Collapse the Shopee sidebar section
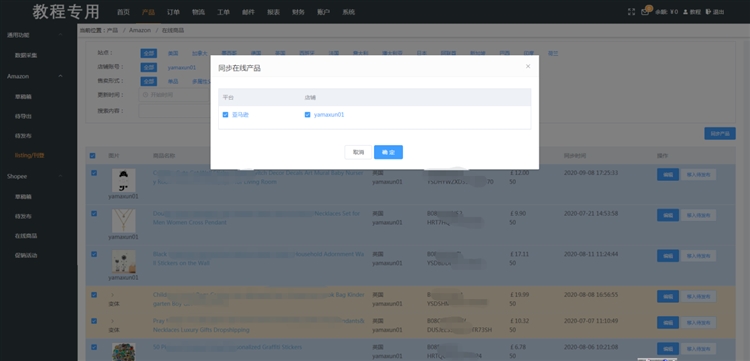The width and height of the screenshot is (750, 361). point(60,176)
